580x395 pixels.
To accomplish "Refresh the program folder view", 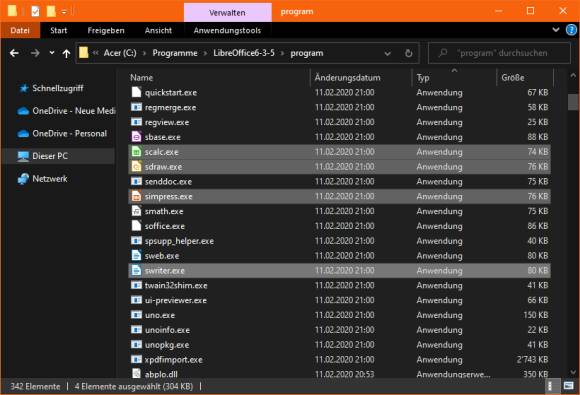I will point(408,53).
